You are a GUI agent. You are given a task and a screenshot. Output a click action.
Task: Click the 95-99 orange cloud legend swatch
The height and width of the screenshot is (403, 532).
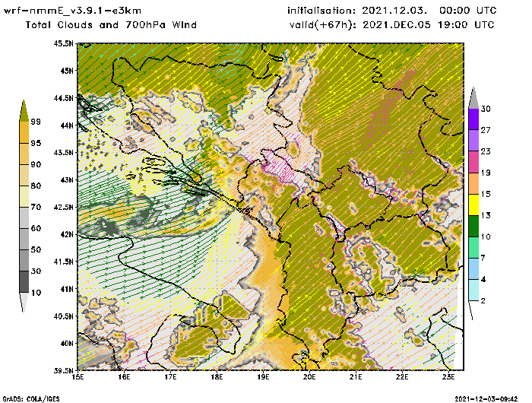click(24, 132)
